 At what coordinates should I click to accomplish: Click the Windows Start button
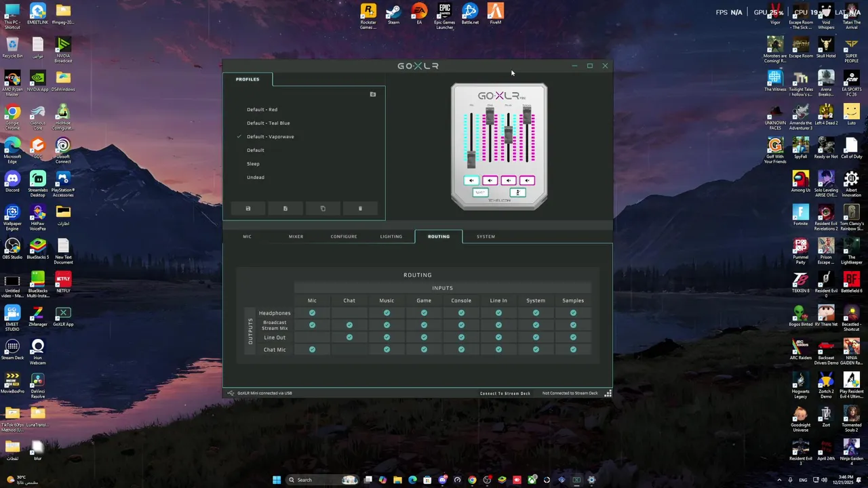pos(277,480)
